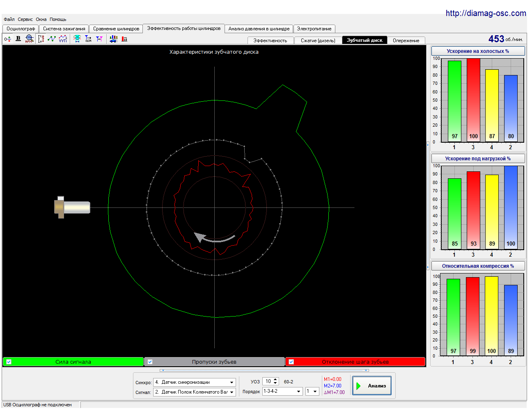Click Ускорение под нагрузкой % header

[478, 159]
